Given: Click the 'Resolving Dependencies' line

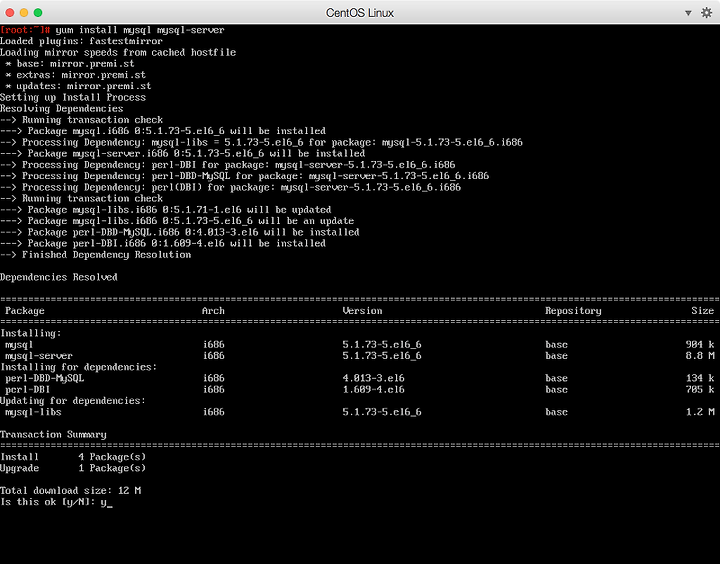Looking at the screenshot, I should click(62, 109).
